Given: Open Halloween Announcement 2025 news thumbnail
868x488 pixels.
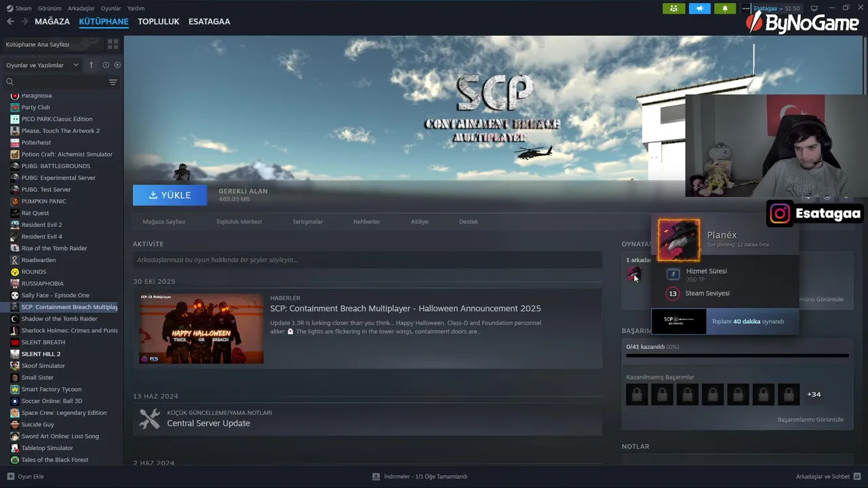Looking at the screenshot, I should [201, 329].
